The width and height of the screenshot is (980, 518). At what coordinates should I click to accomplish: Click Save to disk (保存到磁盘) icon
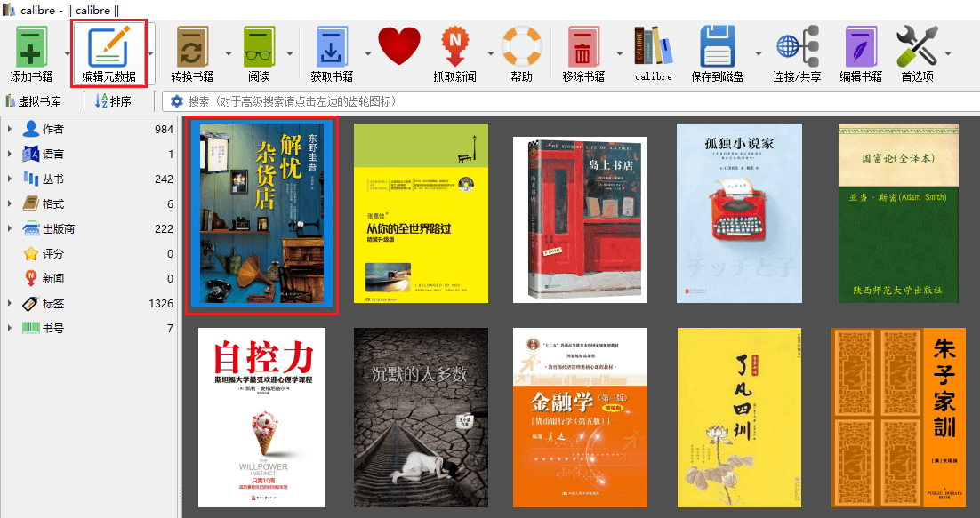pyautogui.click(x=719, y=47)
